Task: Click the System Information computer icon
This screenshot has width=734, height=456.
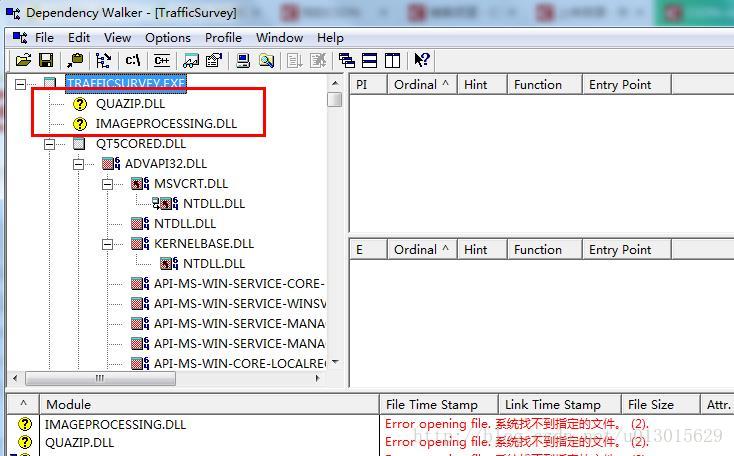Action: tap(243, 60)
